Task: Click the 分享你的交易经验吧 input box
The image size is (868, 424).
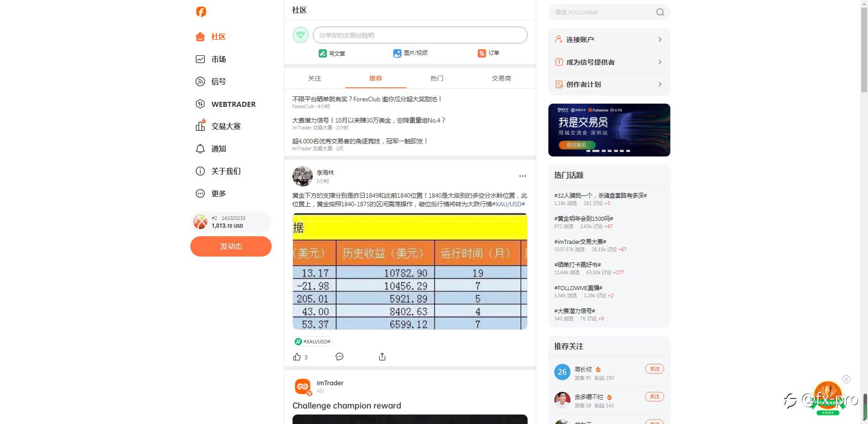Action: [x=420, y=35]
